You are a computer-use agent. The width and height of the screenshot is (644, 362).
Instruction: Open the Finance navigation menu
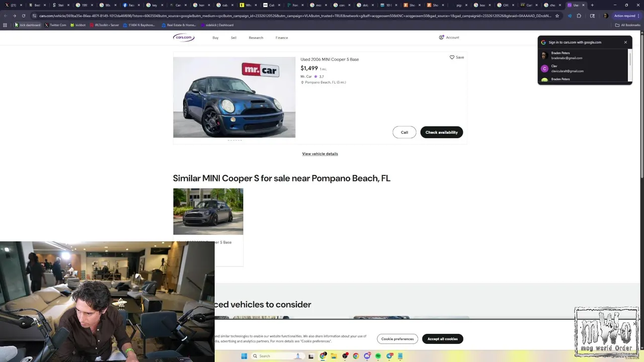click(282, 38)
